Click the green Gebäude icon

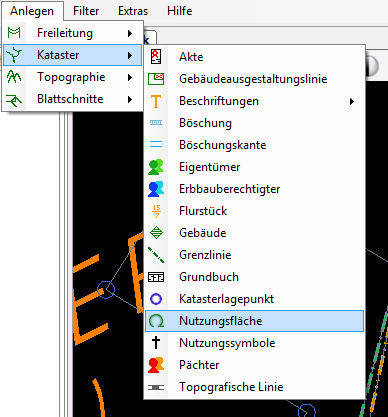[x=156, y=233]
